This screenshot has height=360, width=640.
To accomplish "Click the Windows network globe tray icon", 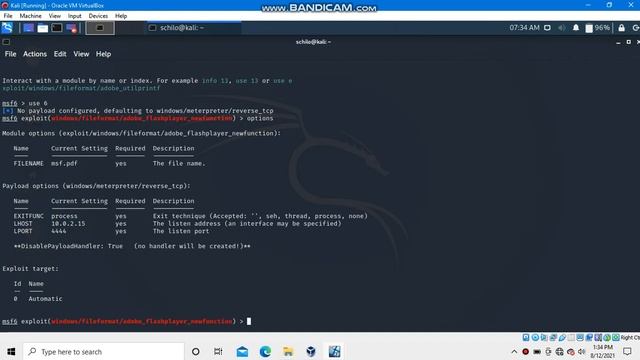I will click(560, 351).
